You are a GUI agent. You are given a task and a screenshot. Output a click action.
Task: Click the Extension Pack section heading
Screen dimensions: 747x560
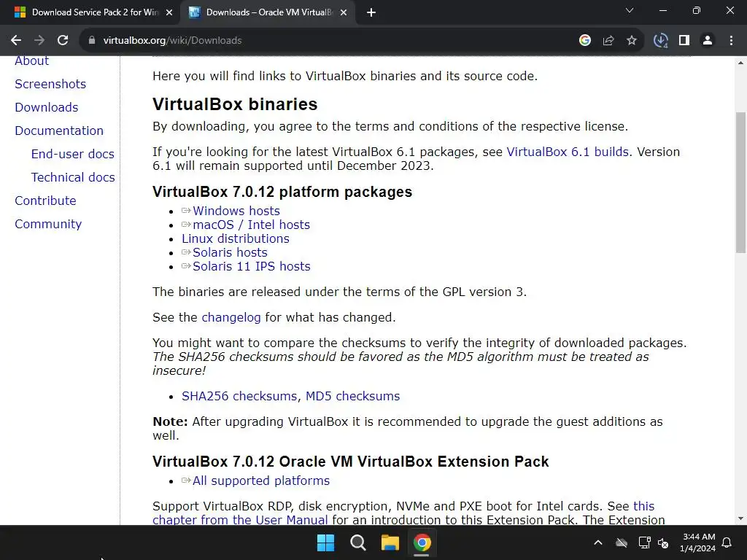351,462
